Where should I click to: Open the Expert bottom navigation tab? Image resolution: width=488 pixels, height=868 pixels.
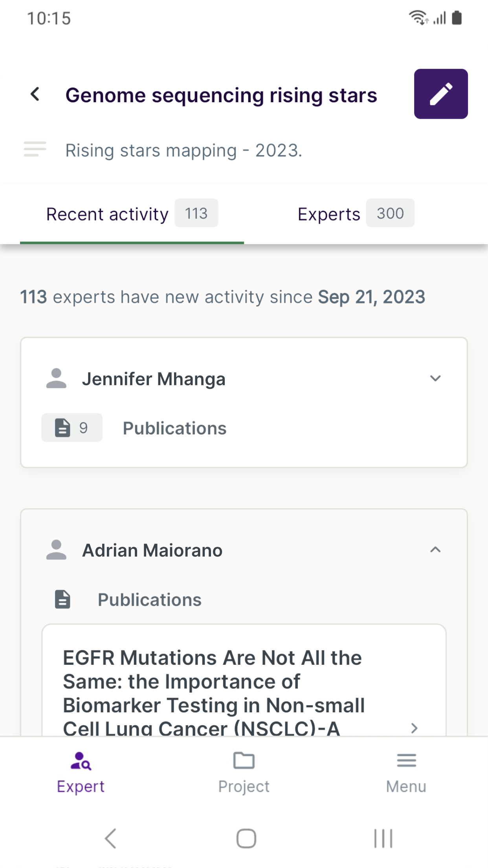81,772
